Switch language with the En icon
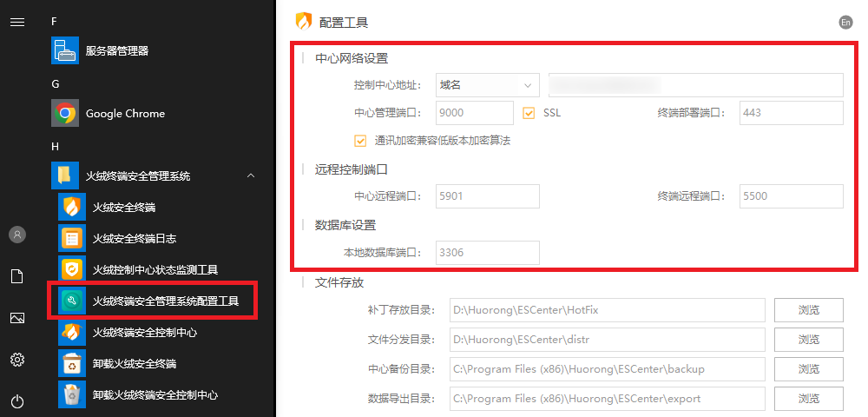Image resolution: width=868 pixels, height=417 pixels. click(845, 22)
